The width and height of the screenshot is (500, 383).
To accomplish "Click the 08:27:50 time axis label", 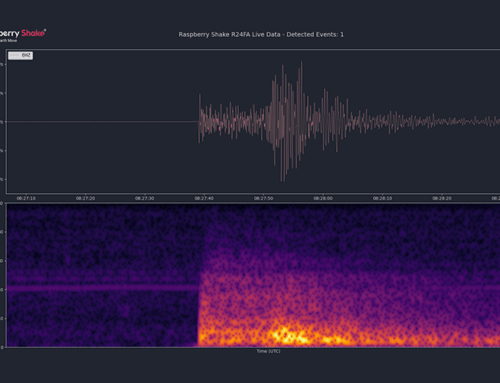I will click(x=263, y=198).
